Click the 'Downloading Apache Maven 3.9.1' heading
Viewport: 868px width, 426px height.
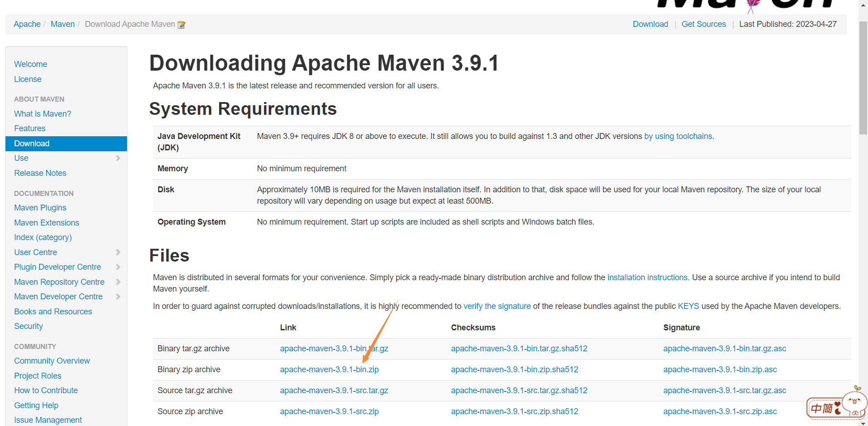tap(324, 63)
